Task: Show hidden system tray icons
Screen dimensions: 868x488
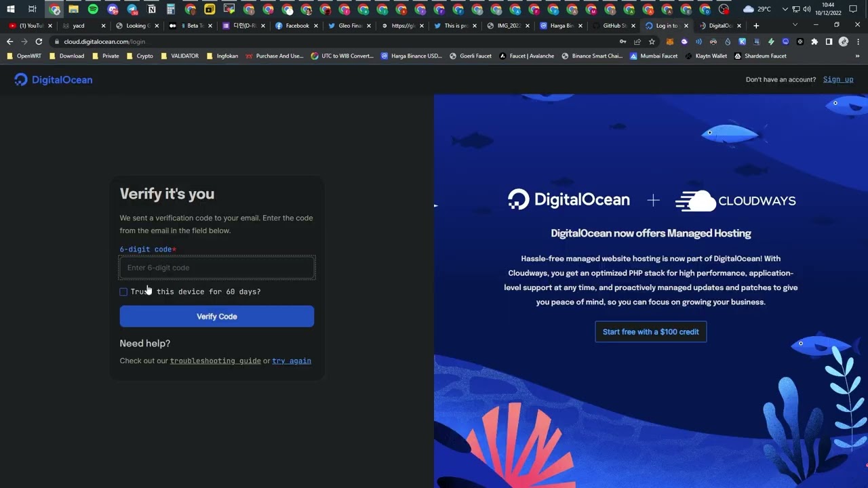Action: coord(785,9)
